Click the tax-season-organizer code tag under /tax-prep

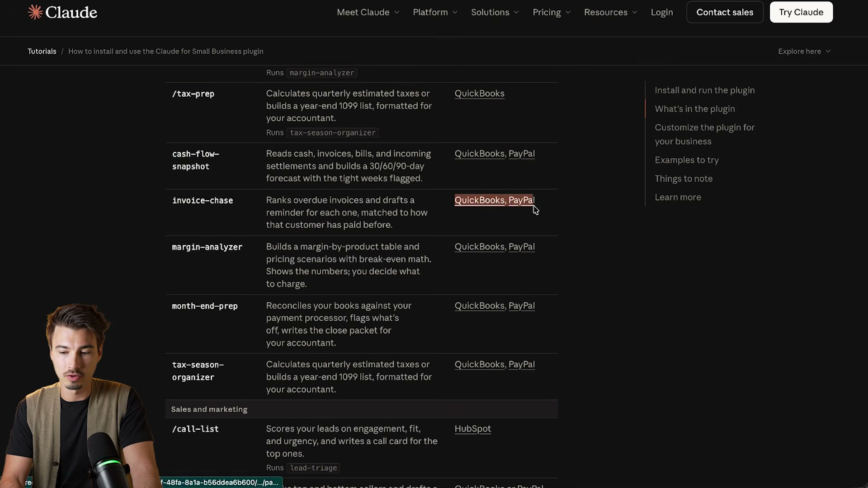333,132
